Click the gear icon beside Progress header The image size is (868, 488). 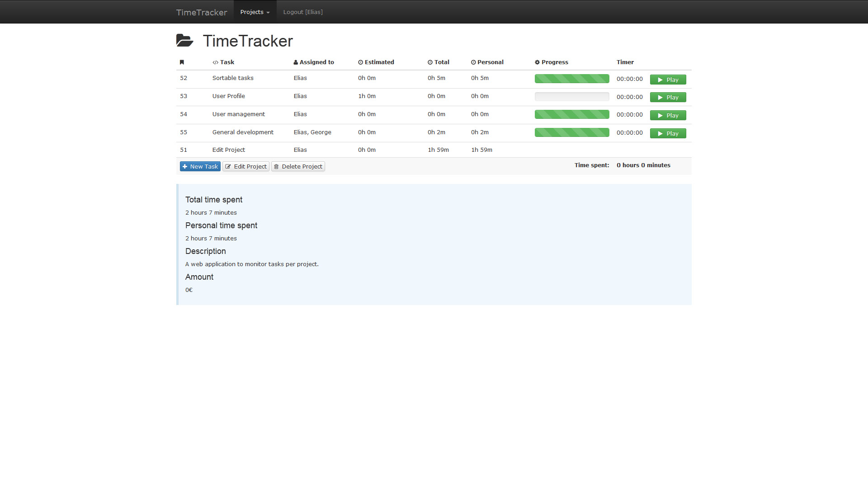click(x=537, y=62)
